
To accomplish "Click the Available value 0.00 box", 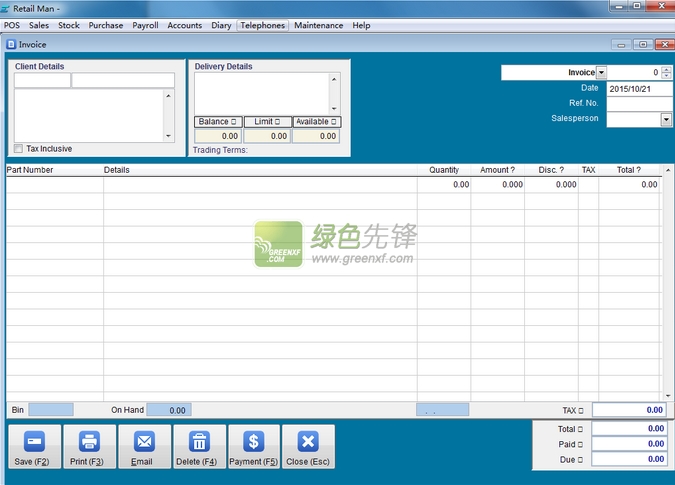I will pos(316,136).
